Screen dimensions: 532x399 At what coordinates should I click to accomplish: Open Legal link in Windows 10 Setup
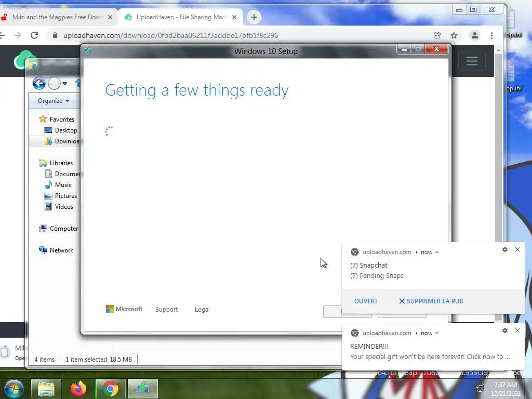(x=202, y=310)
